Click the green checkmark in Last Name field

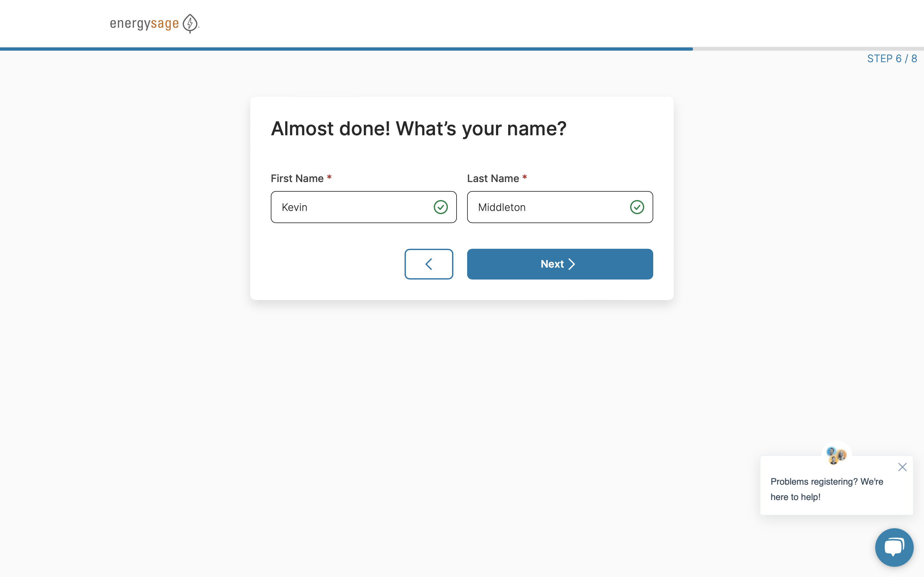(637, 207)
